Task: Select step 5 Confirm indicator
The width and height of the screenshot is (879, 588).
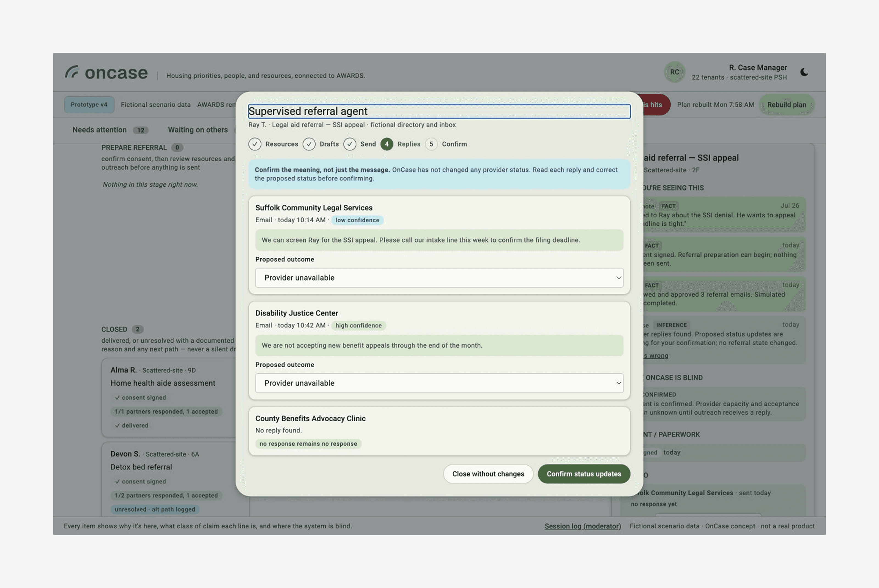Action: 431,144
